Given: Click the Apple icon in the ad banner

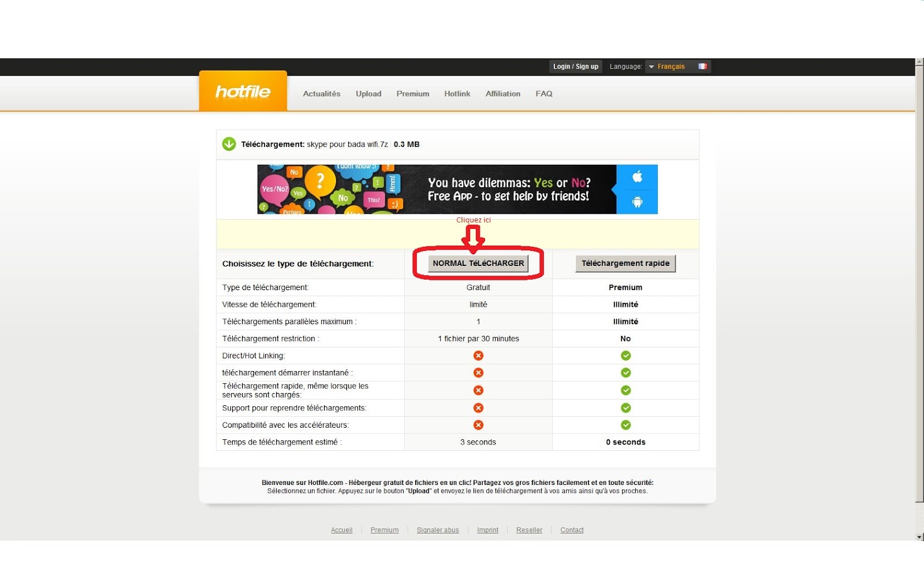Looking at the screenshot, I should click(x=637, y=177).
